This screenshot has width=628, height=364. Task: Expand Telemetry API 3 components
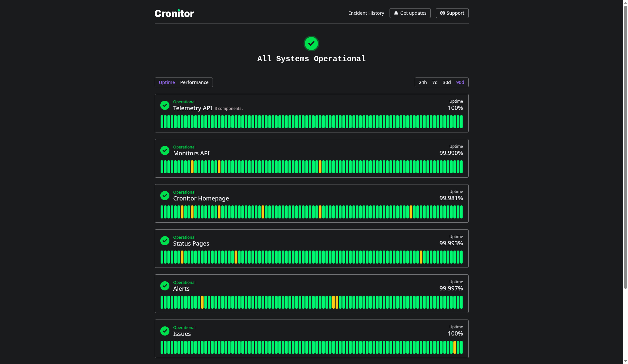click(229, 109)
